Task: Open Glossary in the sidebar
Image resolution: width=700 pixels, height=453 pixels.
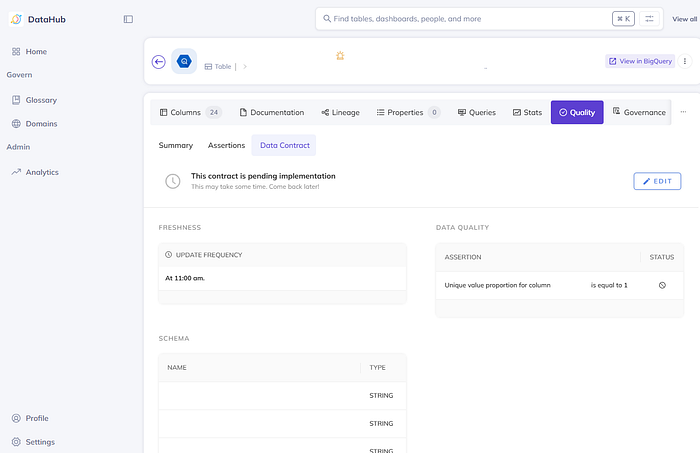Action: (34, 100)
